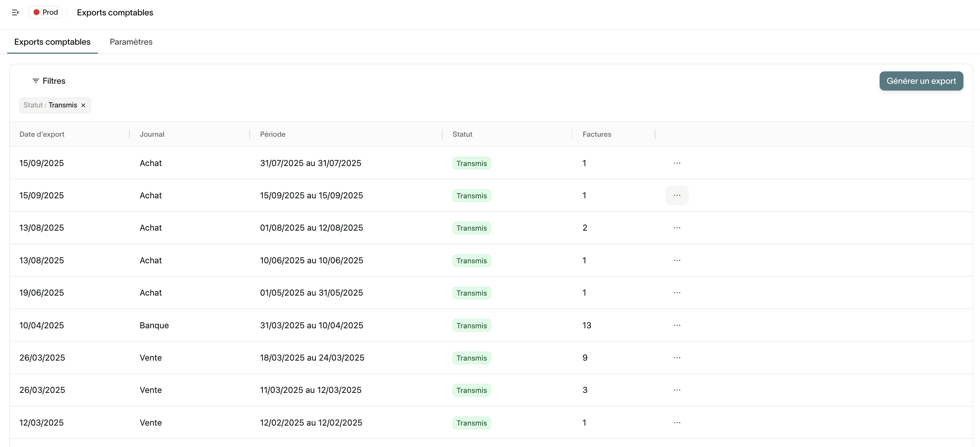Sort by Date d'export column header
Screen dimensions: 980x447
coord(42,134)
